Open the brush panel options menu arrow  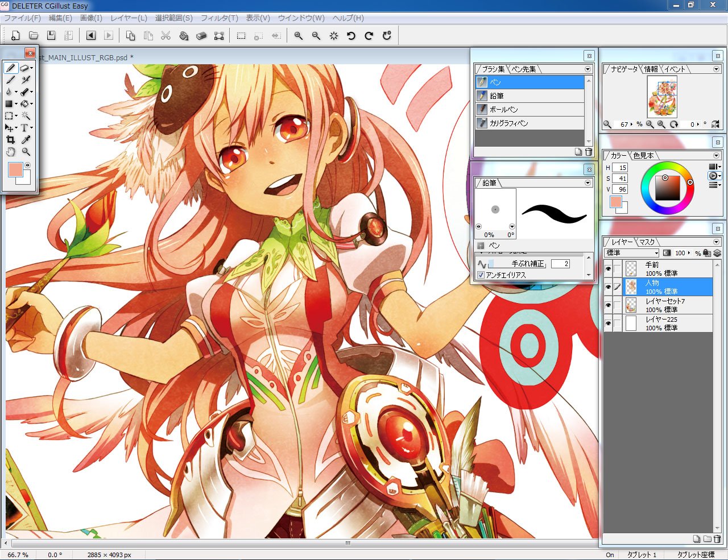coord(588,69)
